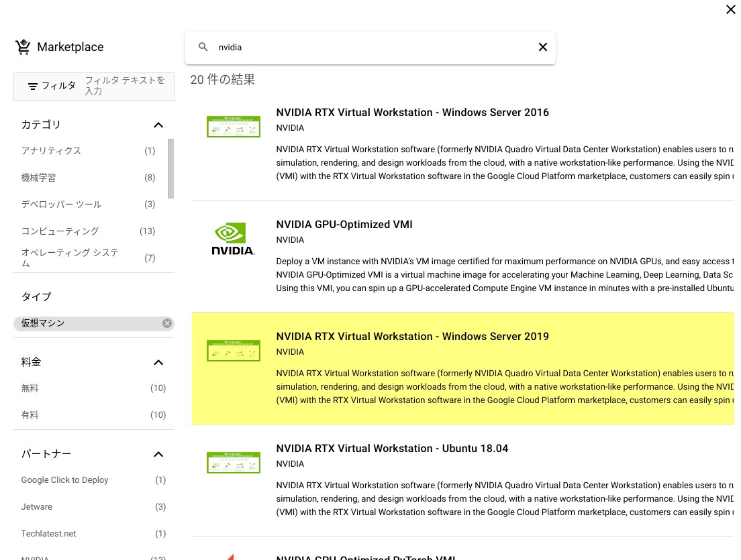Filter by Jetware partner

pyautogui.click(x=93, y=506)
